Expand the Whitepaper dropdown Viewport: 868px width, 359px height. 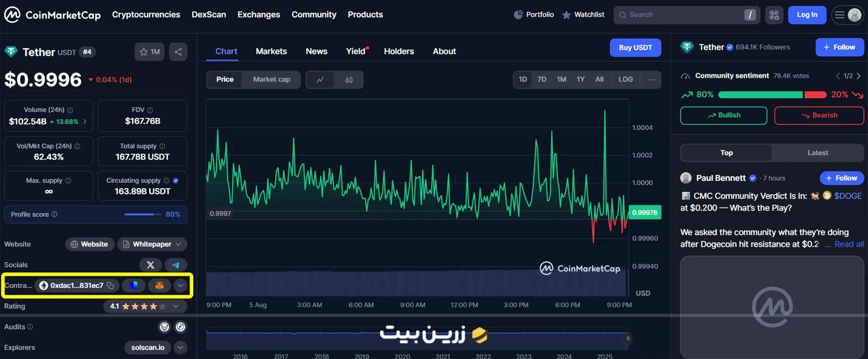click(152, 244)
